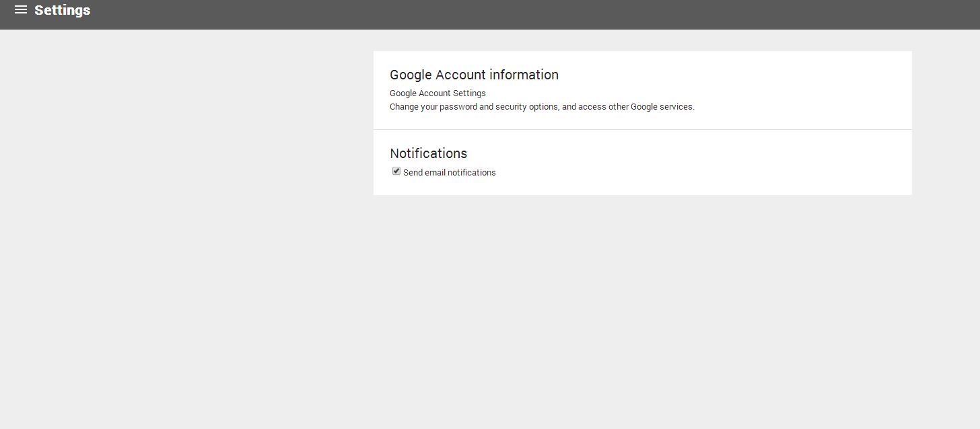Select the 'Google Account information' heading
Screen dimensions: 980x429
(x=474, y=75)
